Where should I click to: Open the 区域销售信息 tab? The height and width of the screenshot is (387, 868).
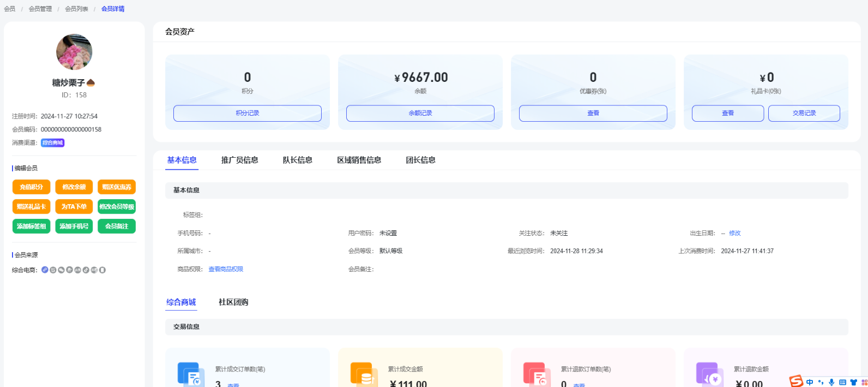(x=359, y=160)
